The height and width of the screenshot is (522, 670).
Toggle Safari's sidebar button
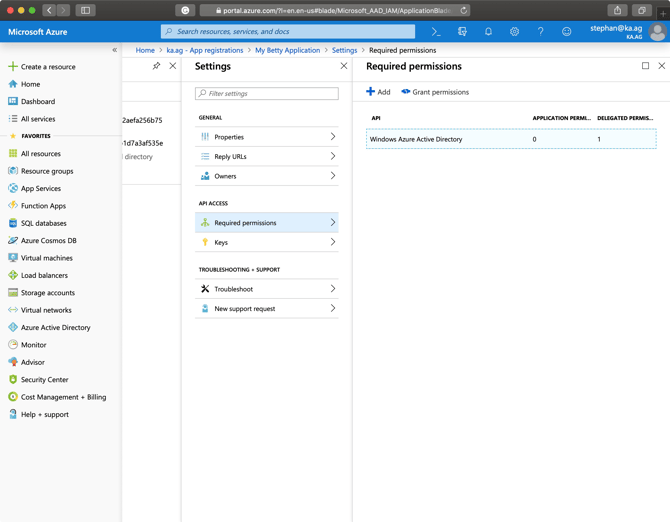(85, 10)
